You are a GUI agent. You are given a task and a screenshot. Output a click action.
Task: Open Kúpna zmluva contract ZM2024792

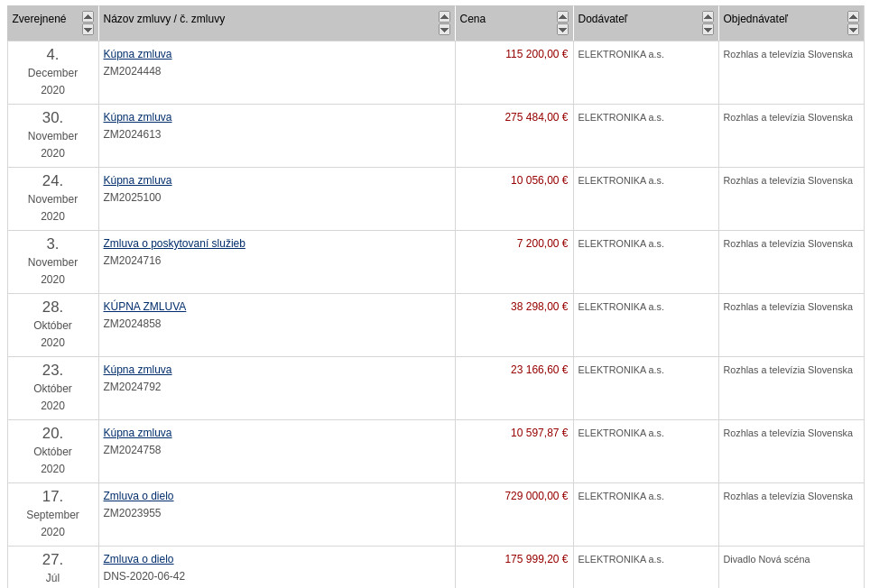pos(137,370)
